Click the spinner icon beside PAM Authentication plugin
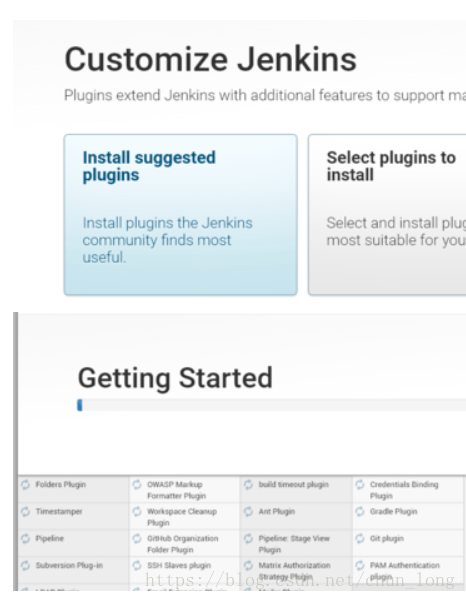This screenshot has width=466, height=600. coord(360,565)
